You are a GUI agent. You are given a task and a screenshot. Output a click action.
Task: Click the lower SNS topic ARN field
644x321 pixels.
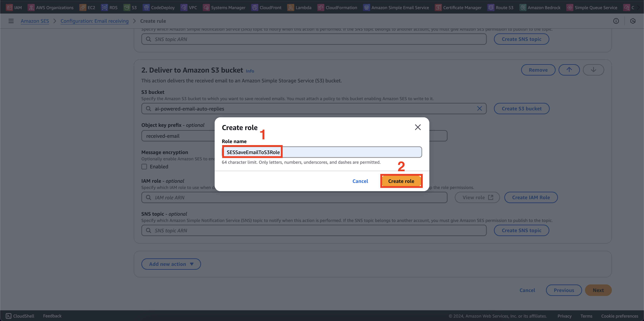[x=314, y=230]
